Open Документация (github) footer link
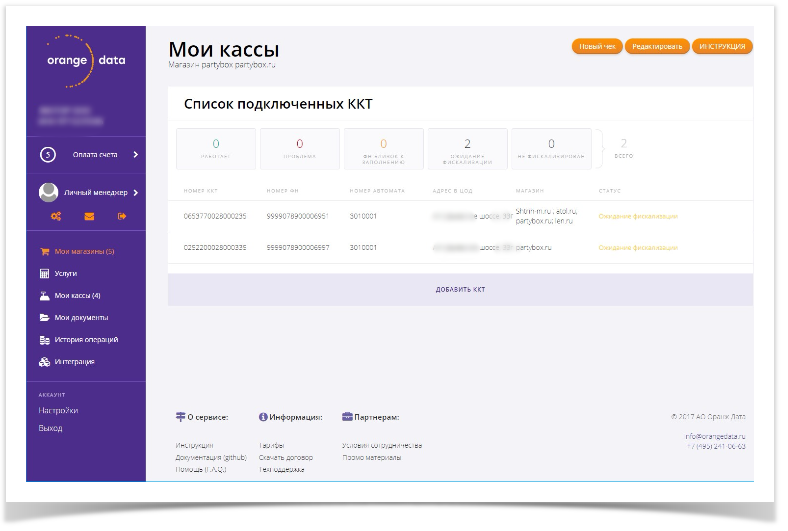 pos(210,457)
